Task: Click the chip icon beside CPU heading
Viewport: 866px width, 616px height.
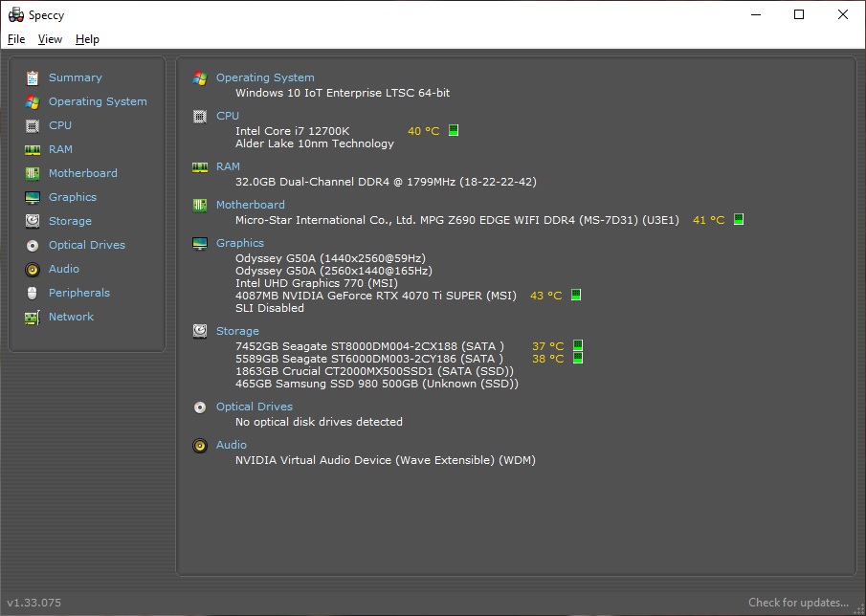Action: pos(200,116)
